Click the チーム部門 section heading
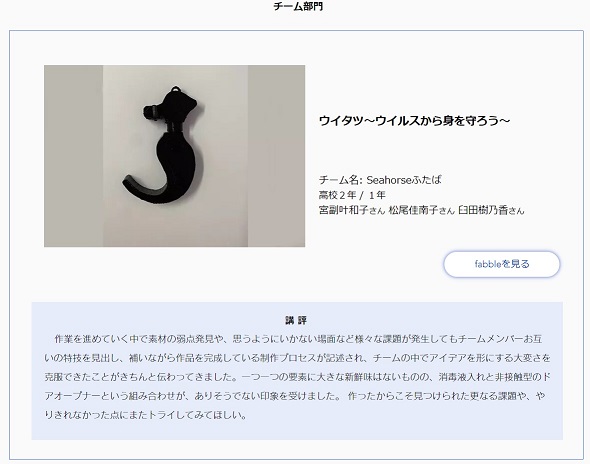The height and width of the screenshot is (464, 590). tap(298, 6)
